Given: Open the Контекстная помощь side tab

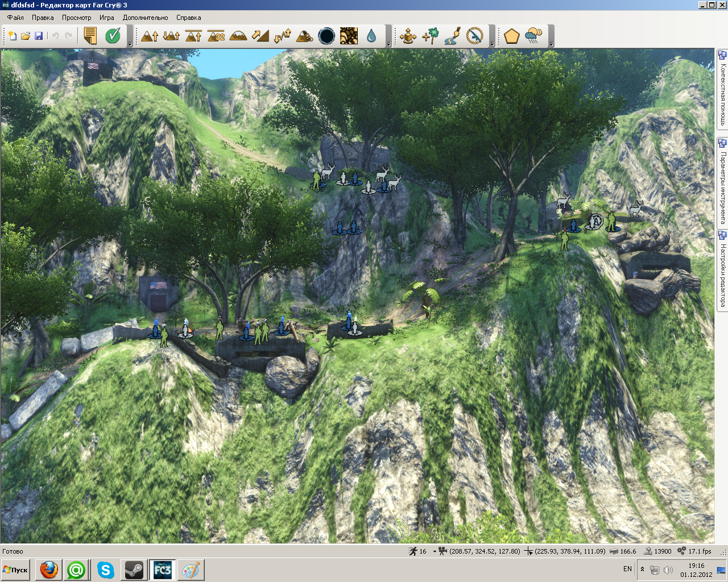Looking at the screenshot, I should 722,89.
